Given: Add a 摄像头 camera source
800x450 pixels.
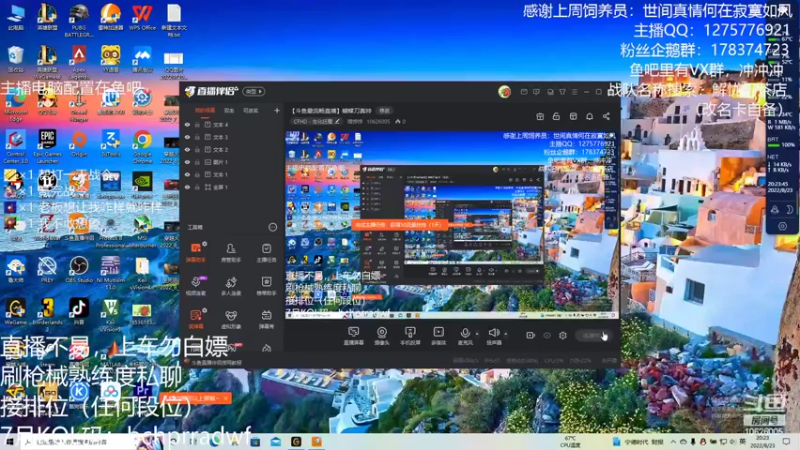Looking at the screenshot, I should [x=382, y=336].
